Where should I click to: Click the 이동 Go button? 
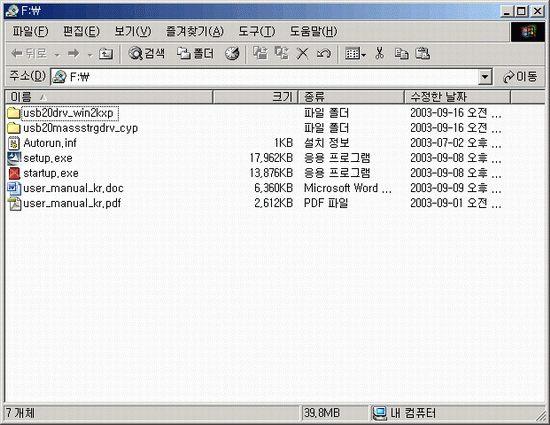click(x=520, y=77)
